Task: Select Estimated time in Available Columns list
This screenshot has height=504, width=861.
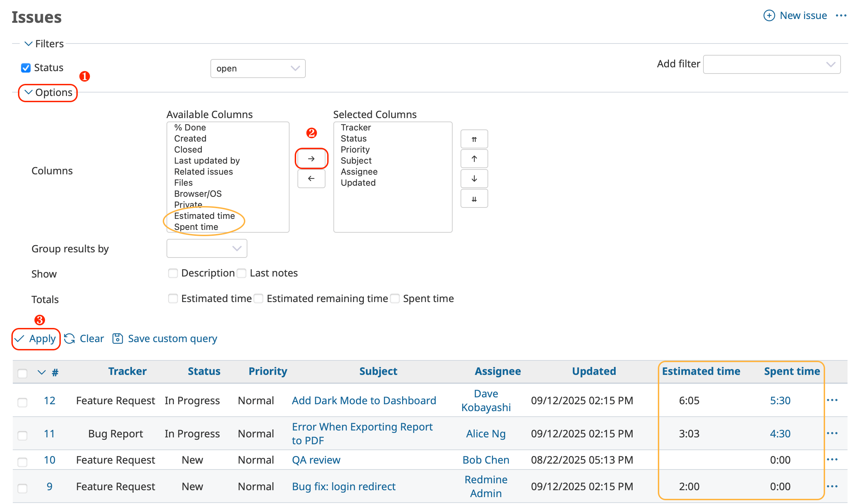Action: [204, 216]
